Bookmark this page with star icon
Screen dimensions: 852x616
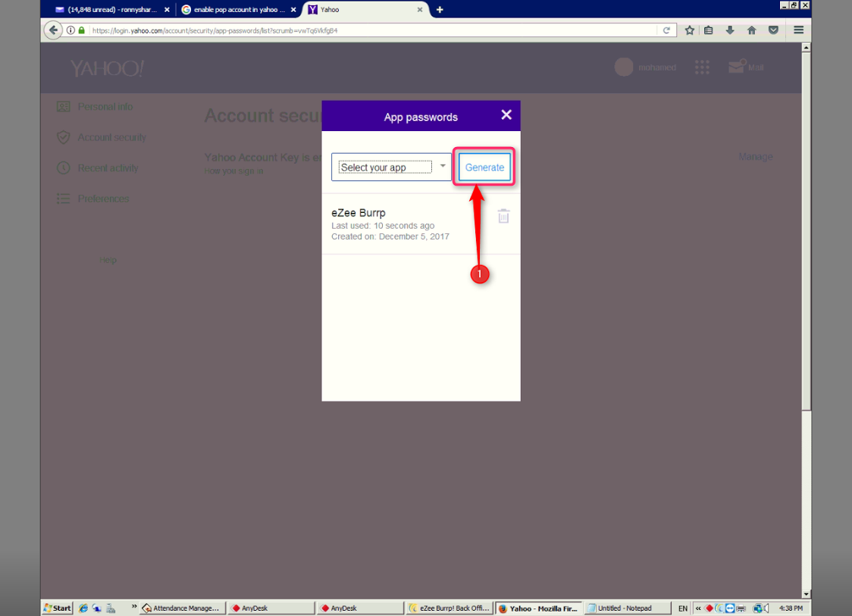tap(690, 30)
